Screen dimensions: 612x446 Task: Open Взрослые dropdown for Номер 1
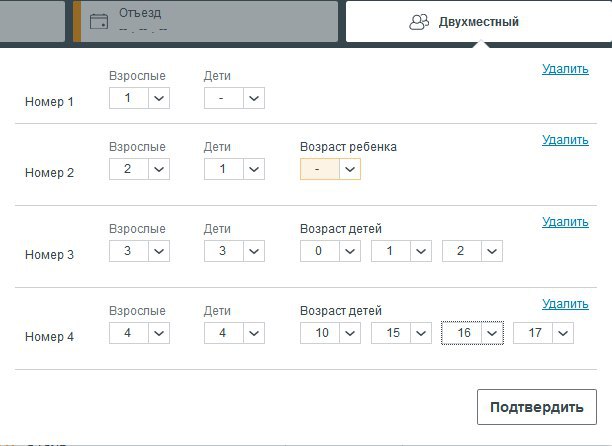(x=139, y=98)
